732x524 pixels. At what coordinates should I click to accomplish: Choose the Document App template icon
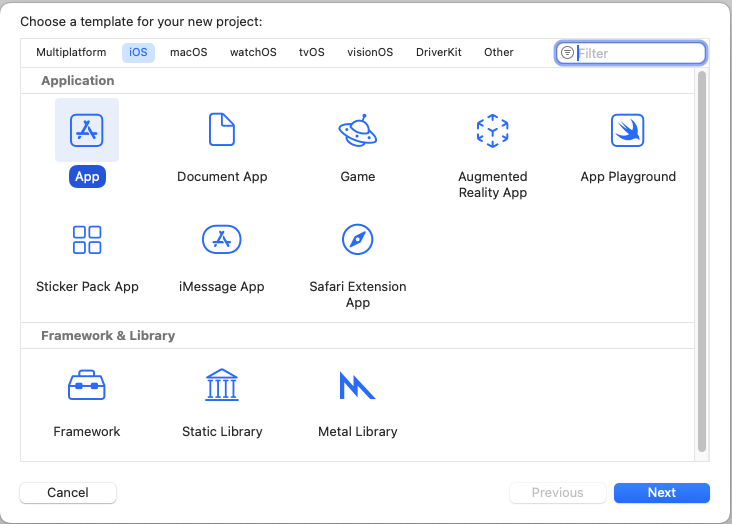point(222,130)
